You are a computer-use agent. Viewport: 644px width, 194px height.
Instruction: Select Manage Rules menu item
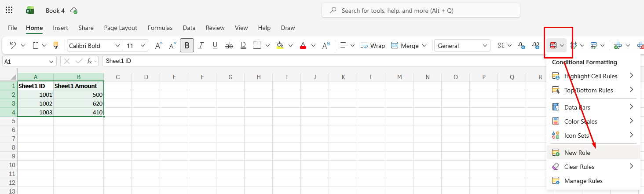(x=593, y=181)
